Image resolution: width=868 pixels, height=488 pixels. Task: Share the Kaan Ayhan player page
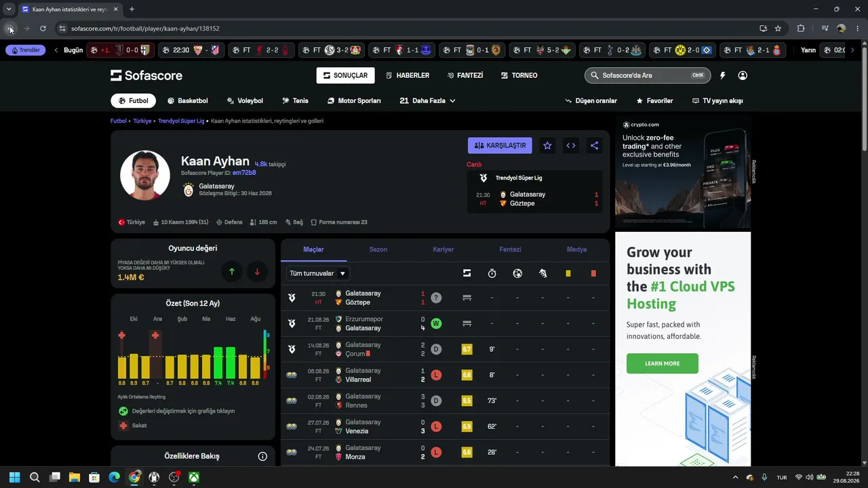pyautogui.click(x=594, y=146)
